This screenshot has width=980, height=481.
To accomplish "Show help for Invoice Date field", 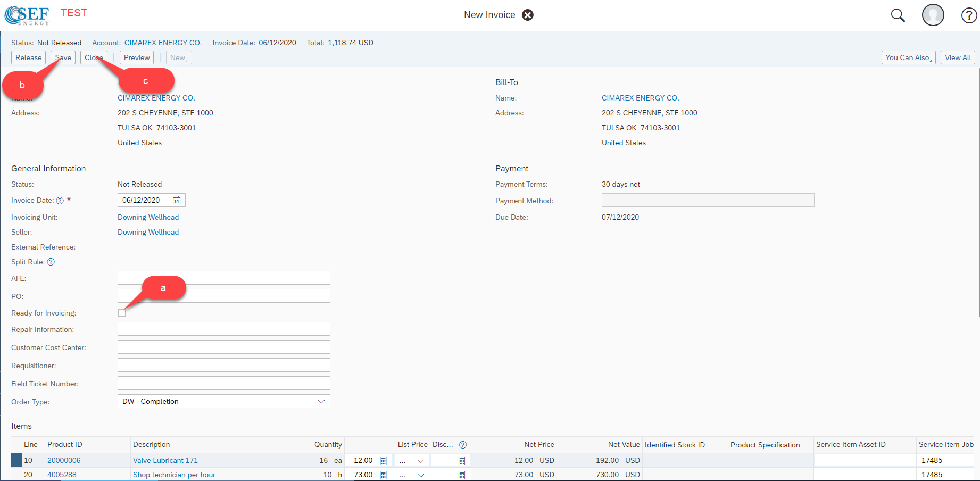I will click(60, 201).
